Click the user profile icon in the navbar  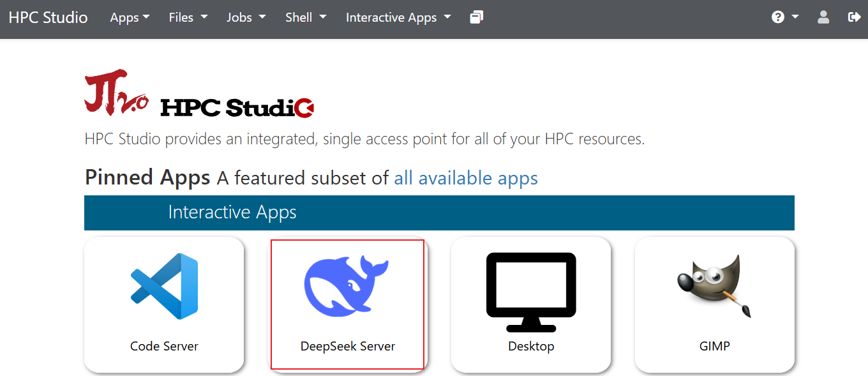tap(823, 17)
